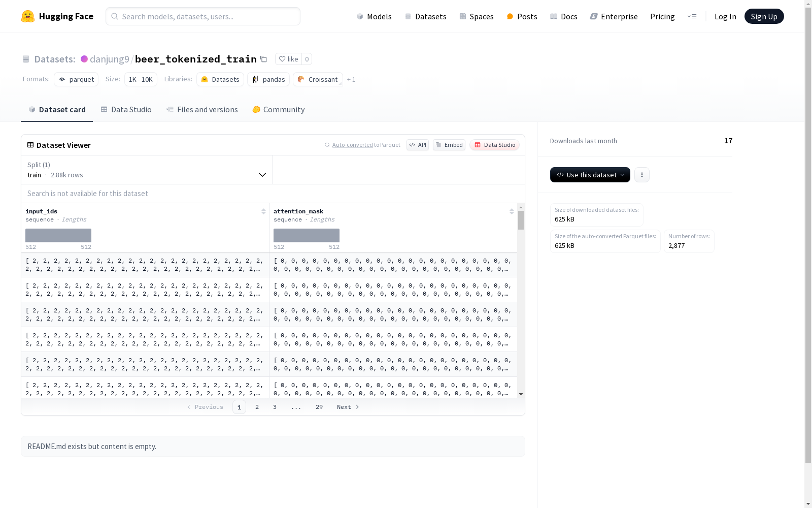812x508 pixels.
Task: Open Docs in the top navigation
Action: (564, 16)
